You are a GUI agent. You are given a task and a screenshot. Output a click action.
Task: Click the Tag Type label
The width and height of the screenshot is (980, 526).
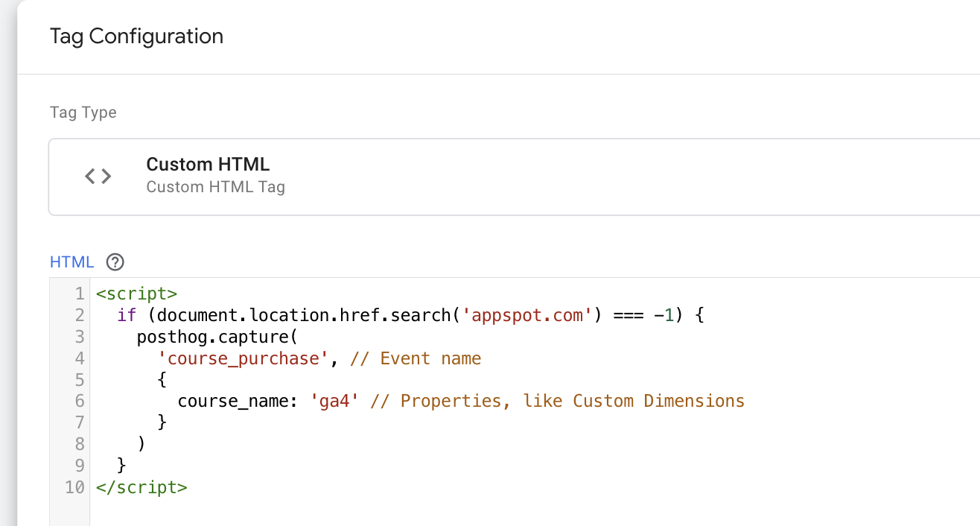point(83,113)
